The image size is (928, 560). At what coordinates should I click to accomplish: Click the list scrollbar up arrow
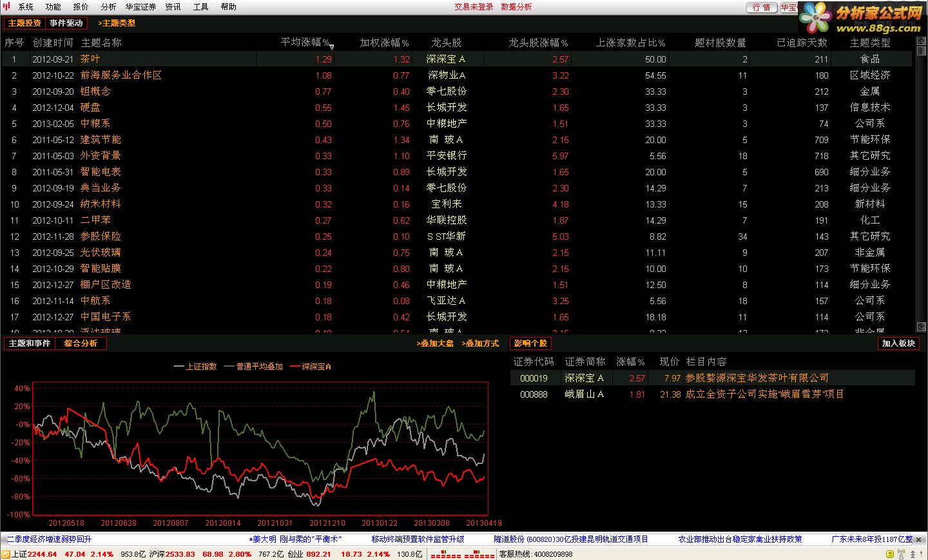coord(921,42)
